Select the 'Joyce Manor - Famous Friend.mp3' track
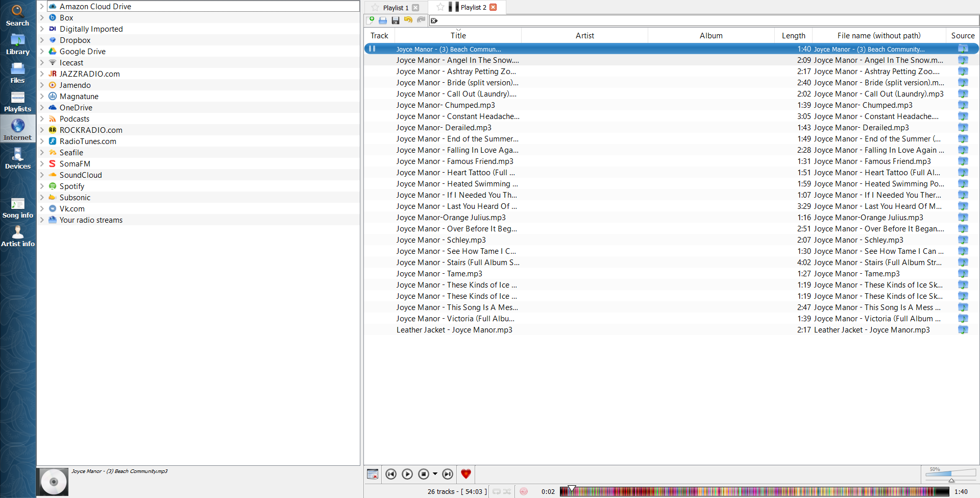The width and height of the screenshot is (980, 498). pyautogui.click(x=672, y=161)
